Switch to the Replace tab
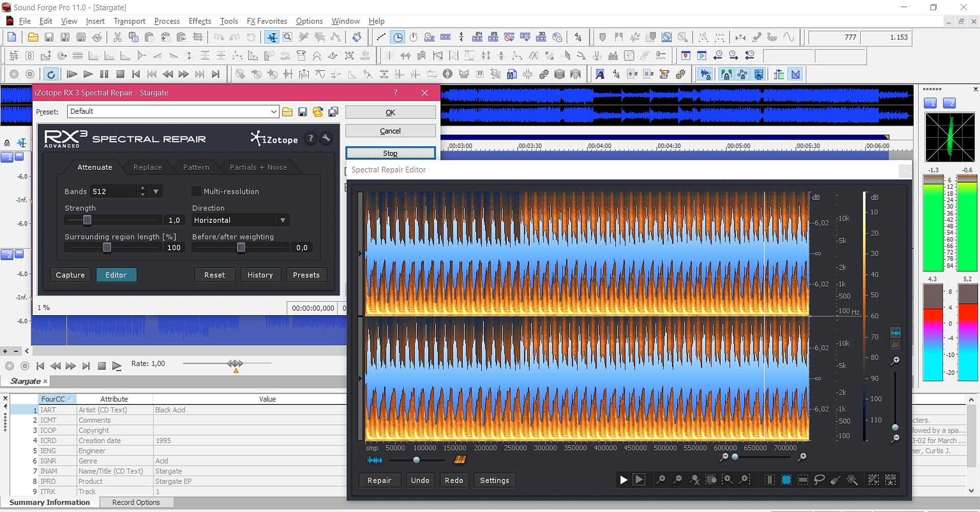This screenshot has height=512, width=980. click(148, 167)
